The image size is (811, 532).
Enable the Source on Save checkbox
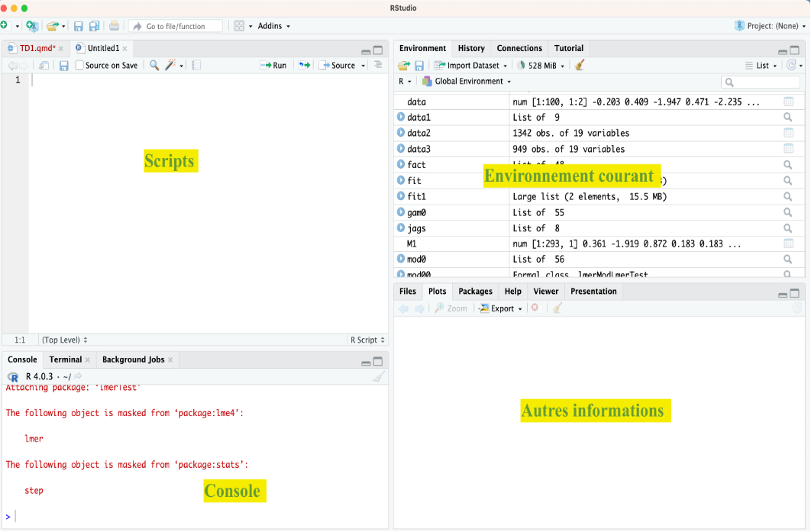coord(80,66)
